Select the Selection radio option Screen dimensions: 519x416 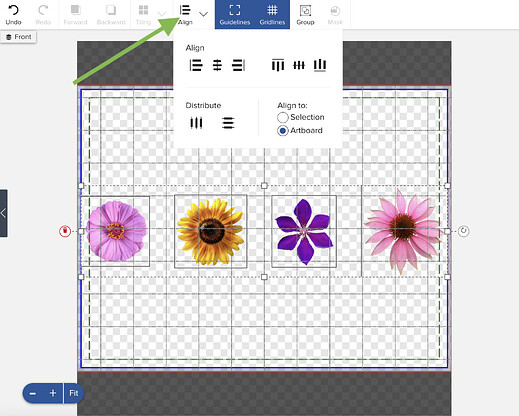pos(283,117)
